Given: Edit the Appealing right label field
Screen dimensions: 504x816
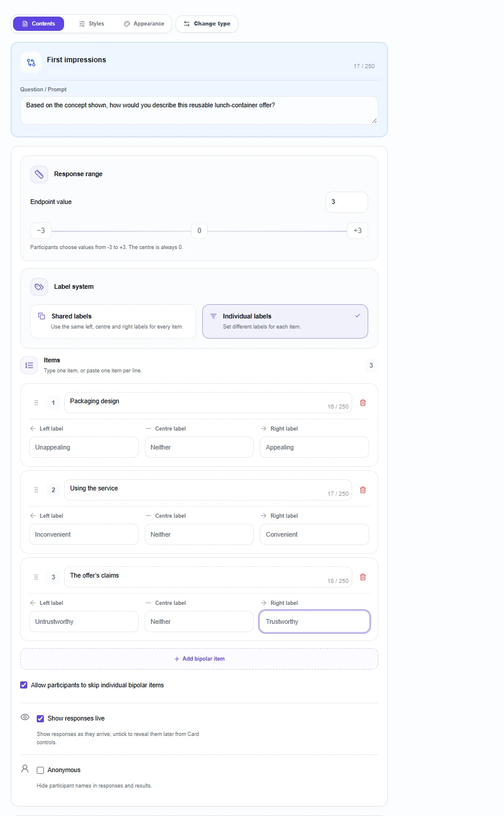Looking at the screenshot, I should (x=314, y=447).
